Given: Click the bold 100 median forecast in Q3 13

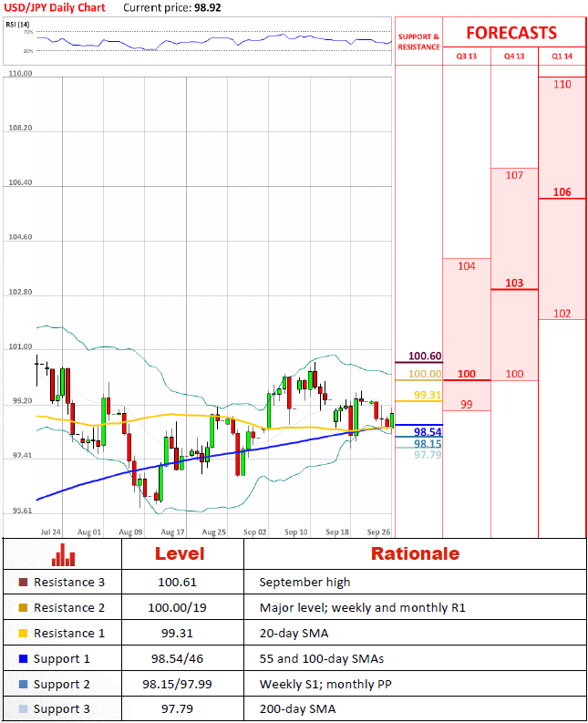Looking at the screenshot, I should pos(466,374).
